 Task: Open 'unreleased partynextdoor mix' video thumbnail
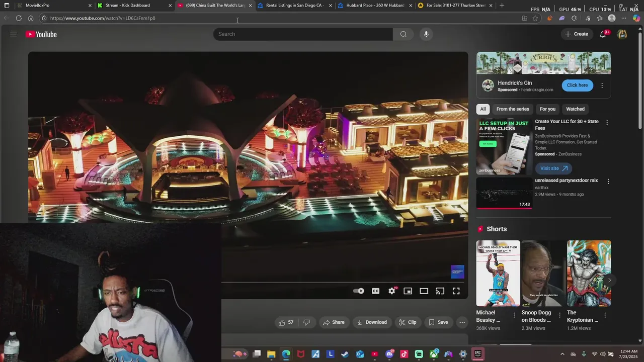tap(504, 193)
